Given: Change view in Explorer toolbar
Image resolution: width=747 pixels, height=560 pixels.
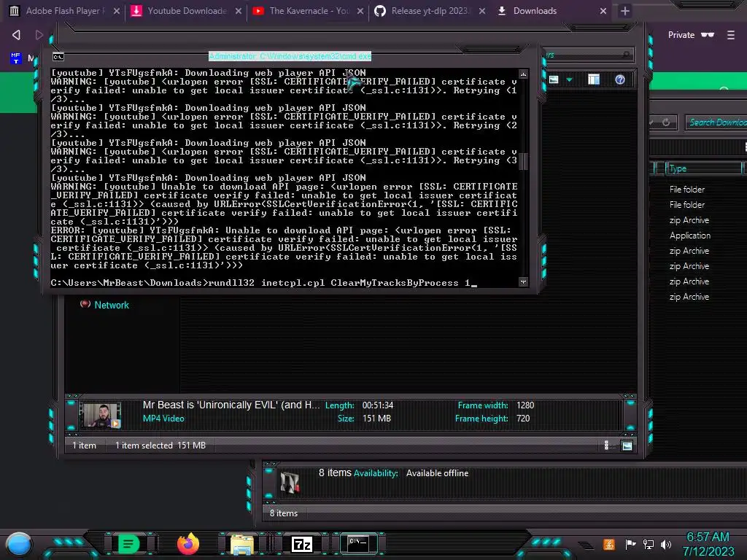Looking at the screenshot, I should tap(554, 79).
